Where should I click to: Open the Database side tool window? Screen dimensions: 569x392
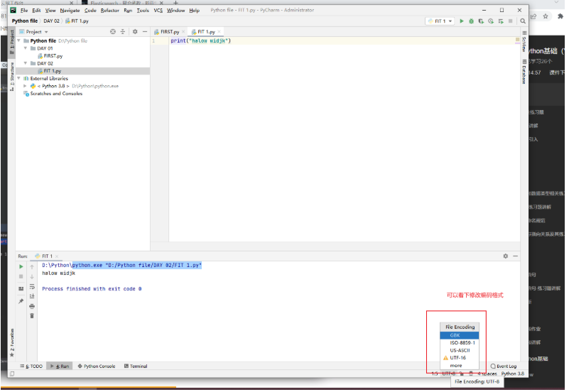(x=524, y=72)
